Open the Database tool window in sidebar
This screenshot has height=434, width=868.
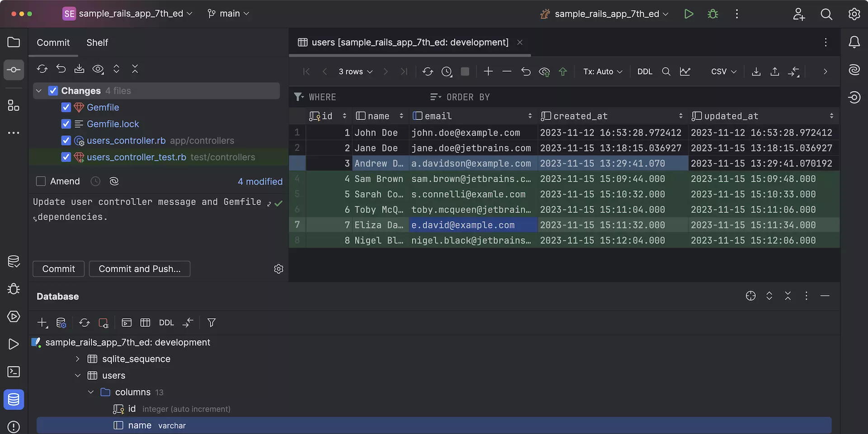(14, 400)
